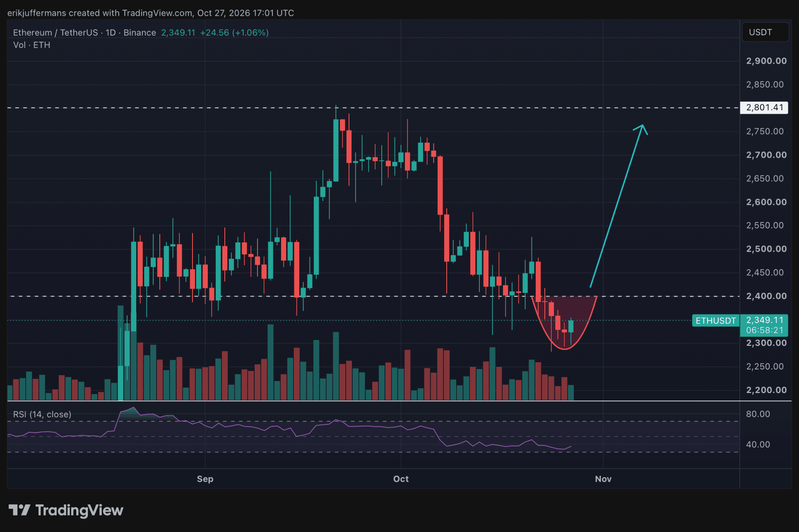Screen dimensions: 799x532
Task: Click the 2,500.00 price axis label
Action: coord(766,249)
